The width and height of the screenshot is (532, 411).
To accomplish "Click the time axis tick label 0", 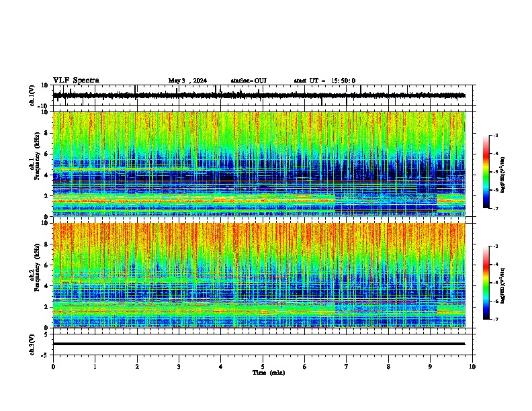I will point(53,367).
